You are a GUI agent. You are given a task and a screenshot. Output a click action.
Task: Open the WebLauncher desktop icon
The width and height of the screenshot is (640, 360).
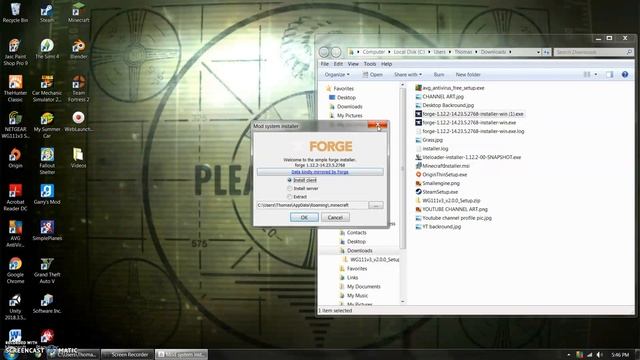pyautogui.click(x=78, y=122)
